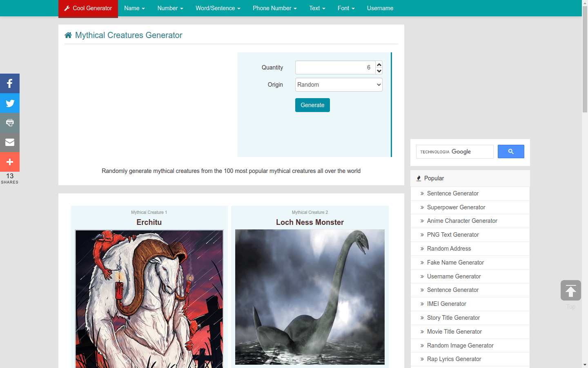588x368 pixels.
Task: Open more sharing options with the plus icon
Action: (9, 162)
